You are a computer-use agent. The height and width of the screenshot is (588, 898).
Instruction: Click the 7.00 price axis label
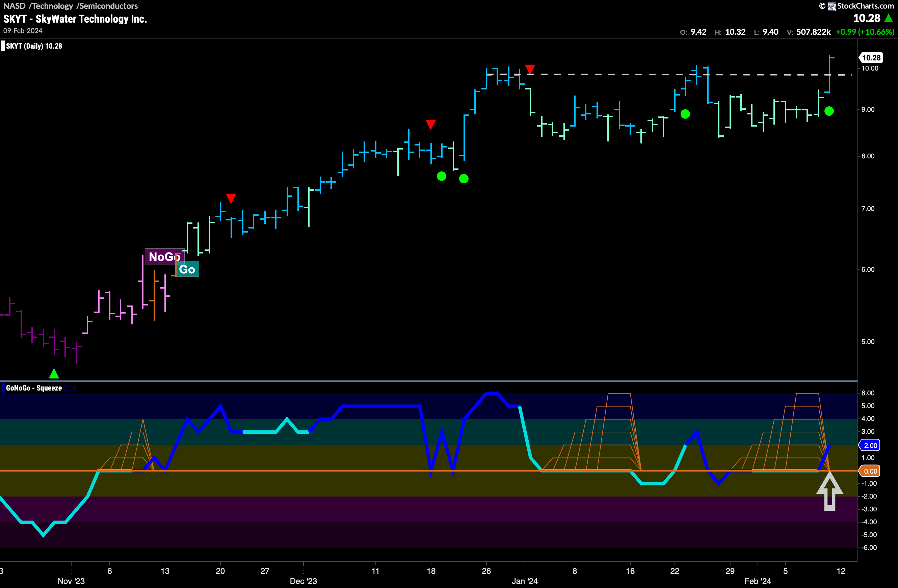pos(868,209)
